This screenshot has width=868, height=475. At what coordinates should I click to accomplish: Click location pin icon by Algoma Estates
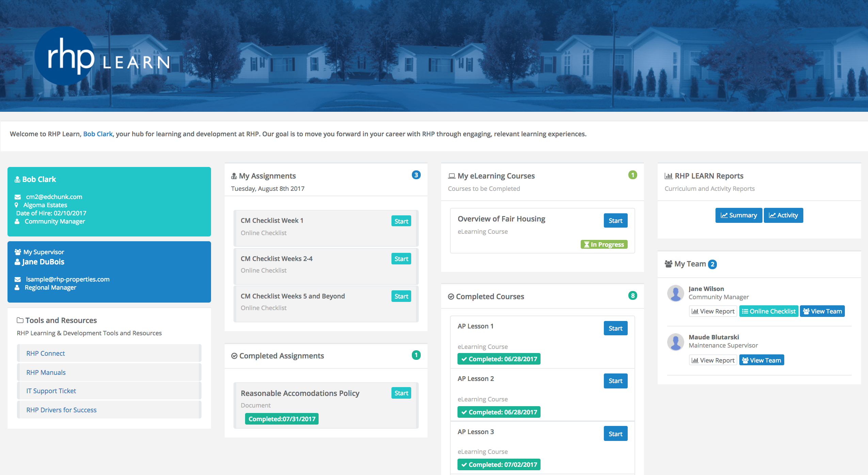pyautogui.click(x=16, y=205)
